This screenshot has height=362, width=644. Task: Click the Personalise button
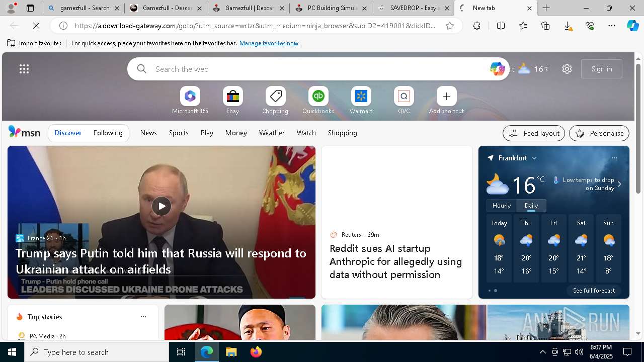point(599,133)
